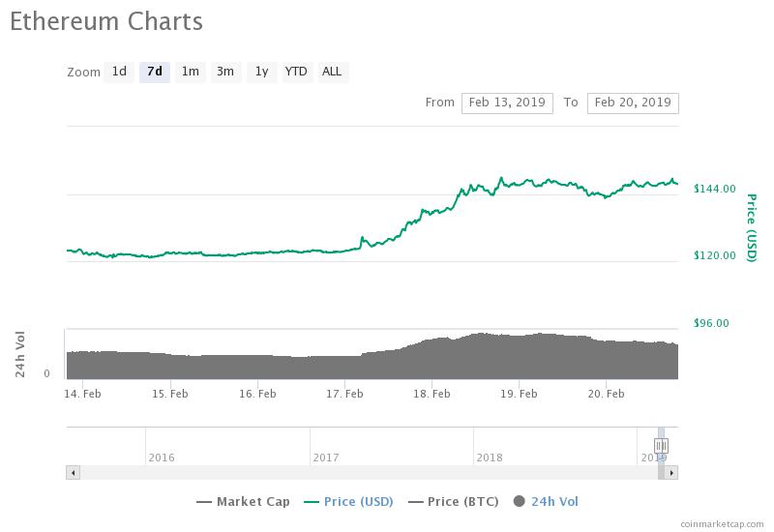Show ALL time chart range
This screenshot has height=532, width=774.
[333, 72]
